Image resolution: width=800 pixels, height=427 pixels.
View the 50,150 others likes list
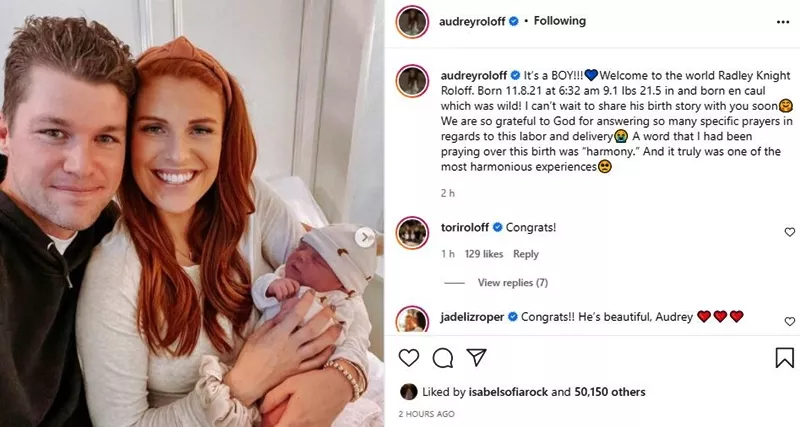click(x=610, y=392)
